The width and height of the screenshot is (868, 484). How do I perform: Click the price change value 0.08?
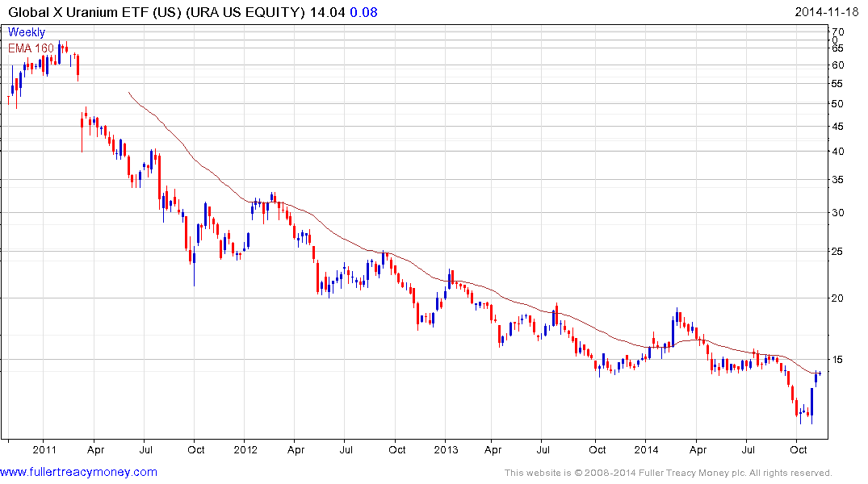[363, 12]
